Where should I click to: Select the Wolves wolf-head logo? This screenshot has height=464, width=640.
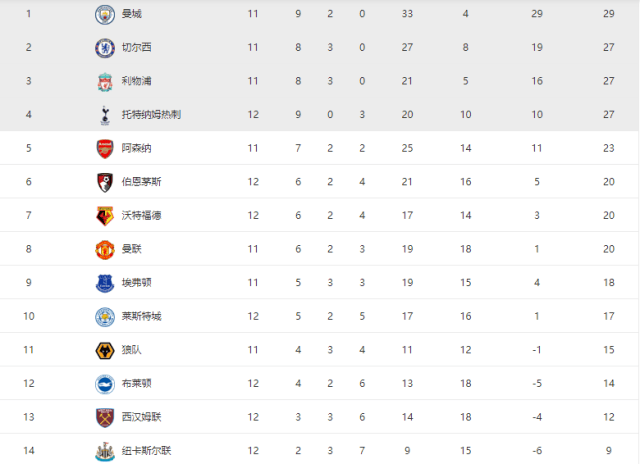point(103,350)
